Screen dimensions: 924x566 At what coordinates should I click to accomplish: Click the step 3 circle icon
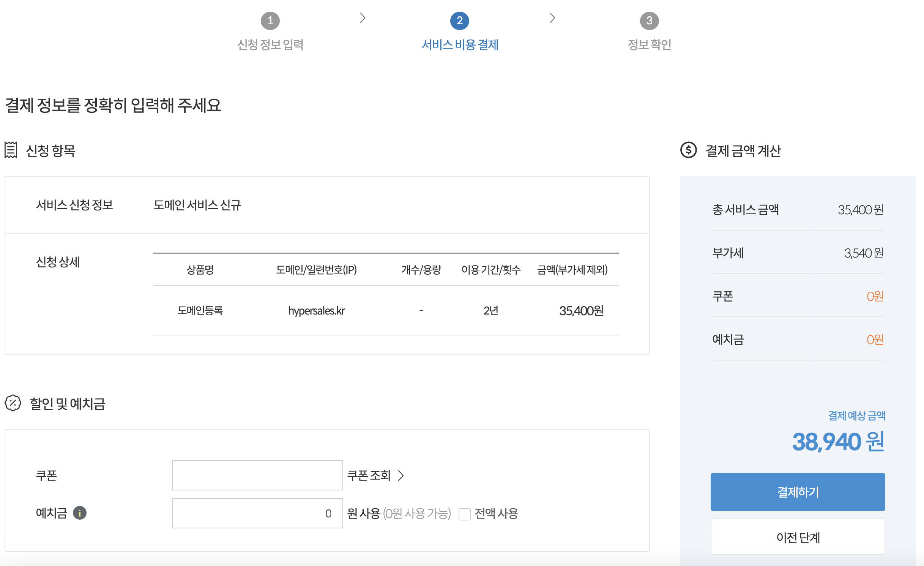pos(649,21)
